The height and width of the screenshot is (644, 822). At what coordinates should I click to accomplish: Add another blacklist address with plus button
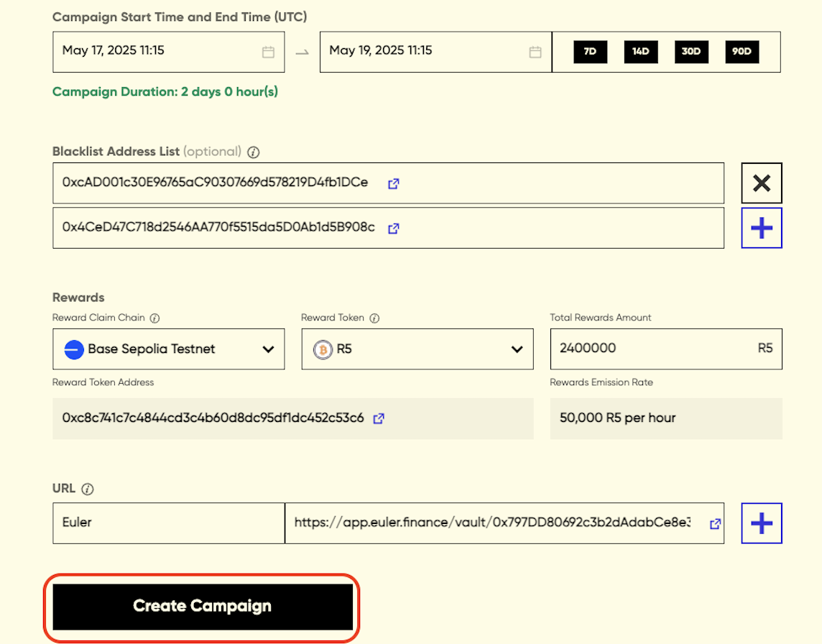click(x=762, y=229)
